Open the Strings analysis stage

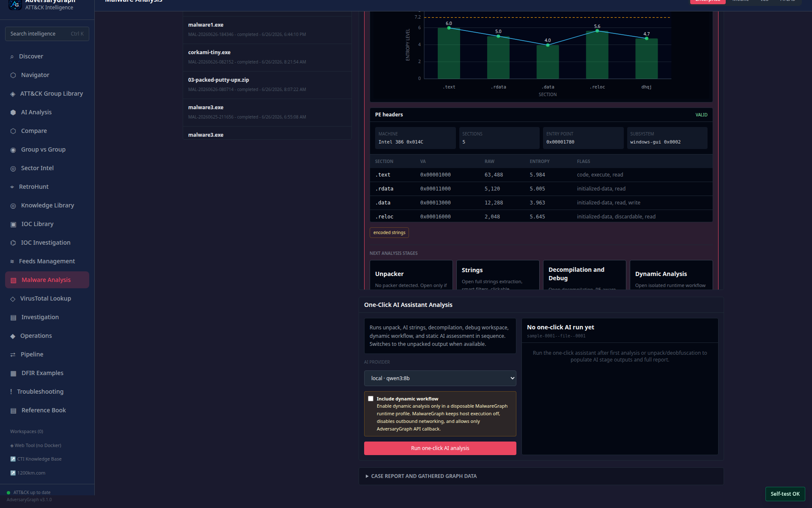(x=498, y=275)
